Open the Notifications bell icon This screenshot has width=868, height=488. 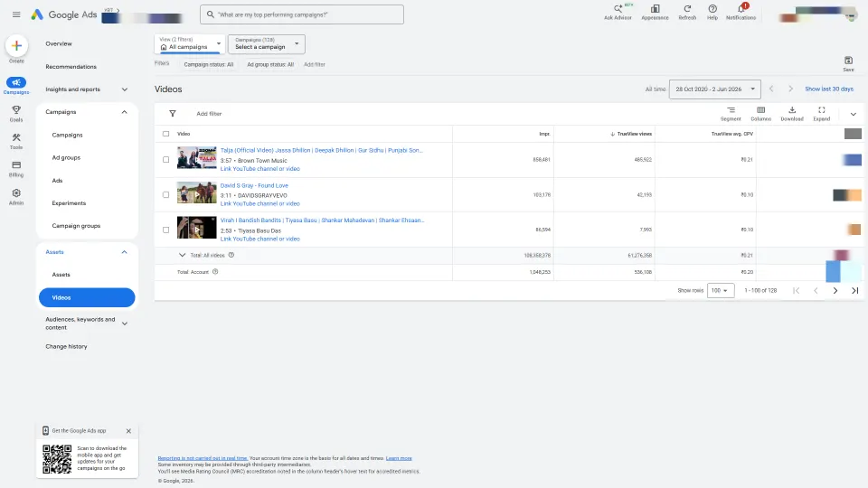[741, 9]
